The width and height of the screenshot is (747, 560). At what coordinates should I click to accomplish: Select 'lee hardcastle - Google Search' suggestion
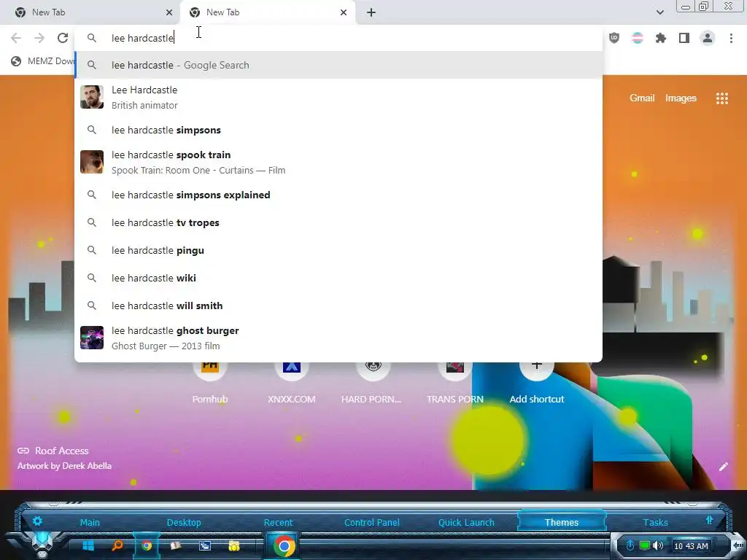point(338,65)
